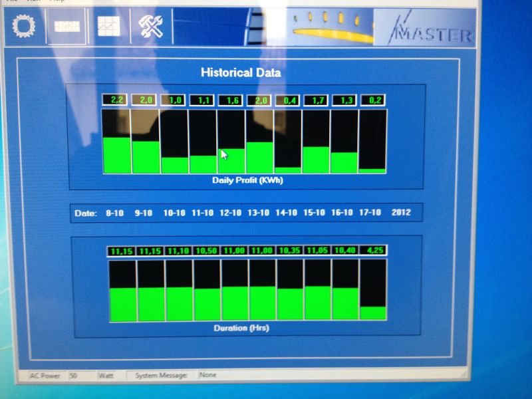Select the 16-10 date label
Image resolution: width=532 pixels, height=399 pixels.
[342, 212]
